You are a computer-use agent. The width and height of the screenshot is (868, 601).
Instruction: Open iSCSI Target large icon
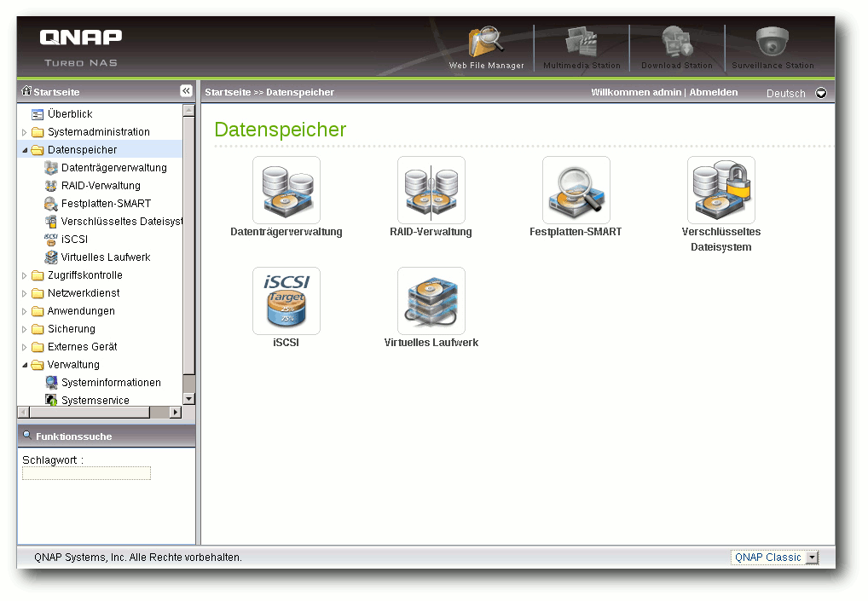(x=286, y=300)
